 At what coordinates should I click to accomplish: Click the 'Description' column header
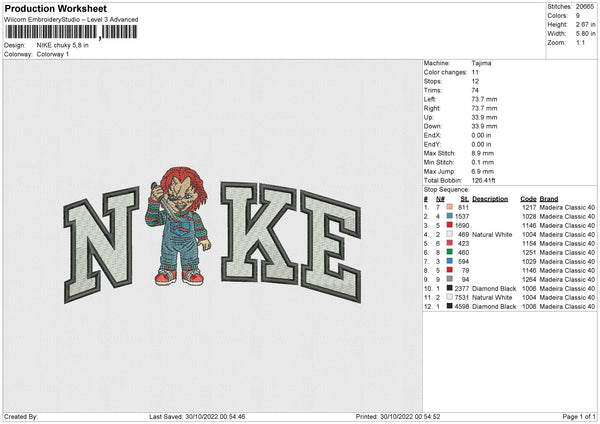tap(490, 199)
